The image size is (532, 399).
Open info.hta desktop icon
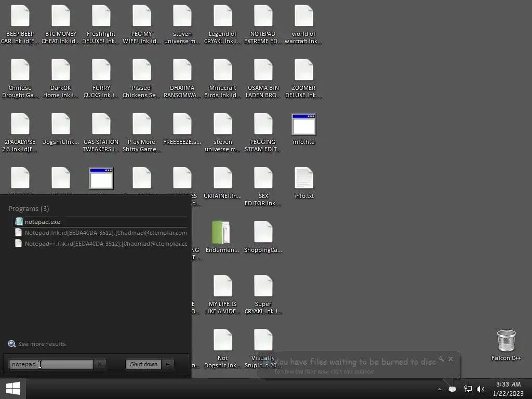(x=303, y=129)
